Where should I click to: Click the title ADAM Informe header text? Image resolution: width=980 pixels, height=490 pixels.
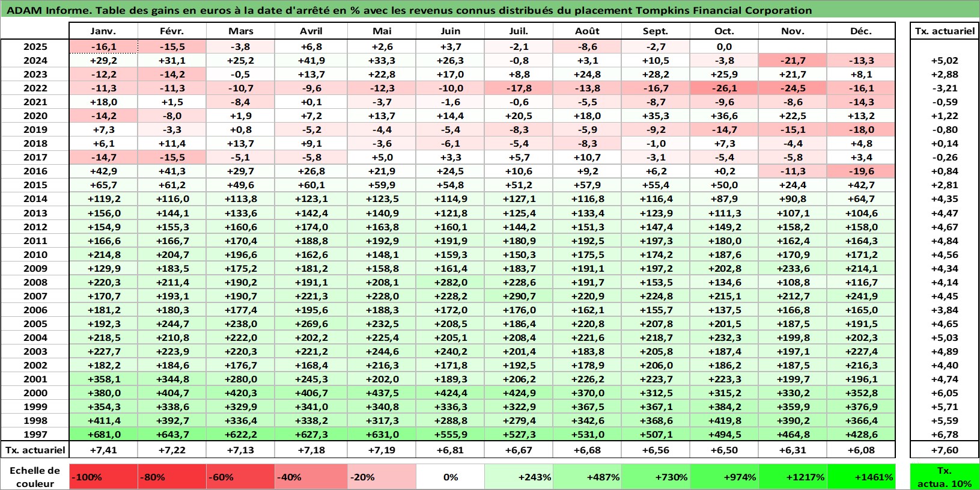(x=409, y=10)
